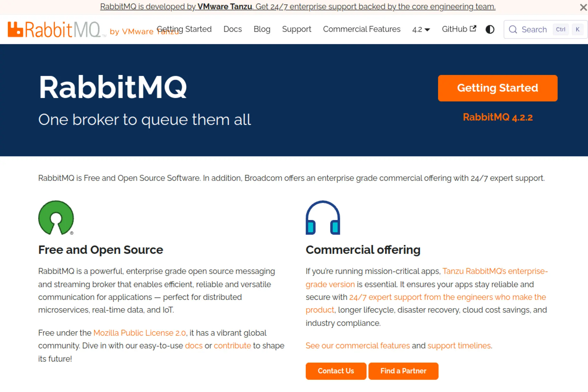Screen dimensions: 588x392
Task: Open the Mozilla Public License 2.0 link
Action: pos(139,333)
